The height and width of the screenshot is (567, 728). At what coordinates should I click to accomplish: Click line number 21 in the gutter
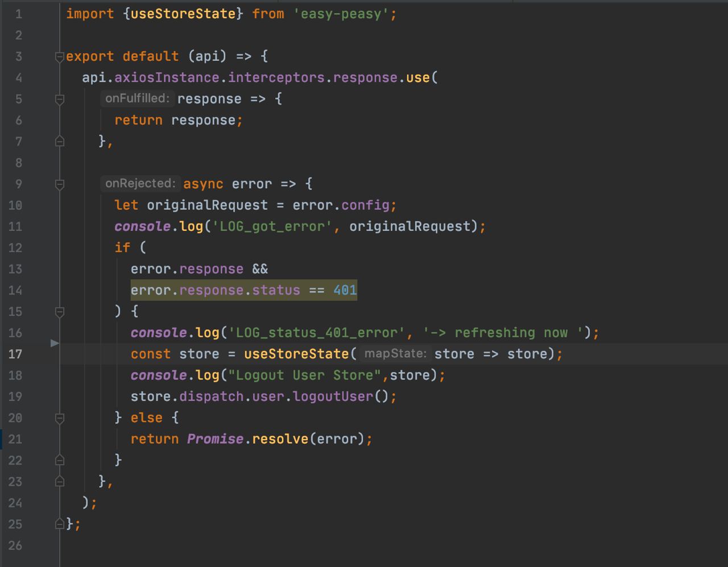pyautogui.click(x=15, y=439)
